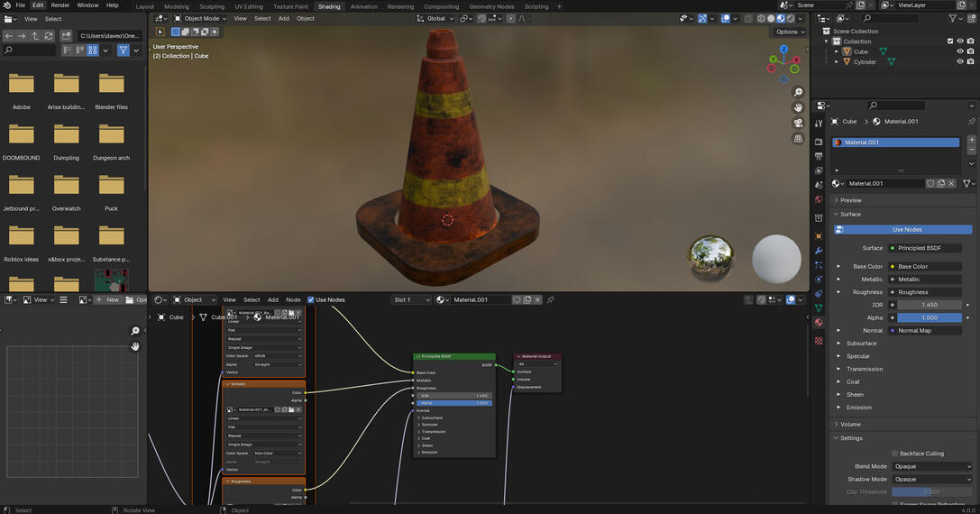Disable Cube in renders camera icon

point(971,52)
